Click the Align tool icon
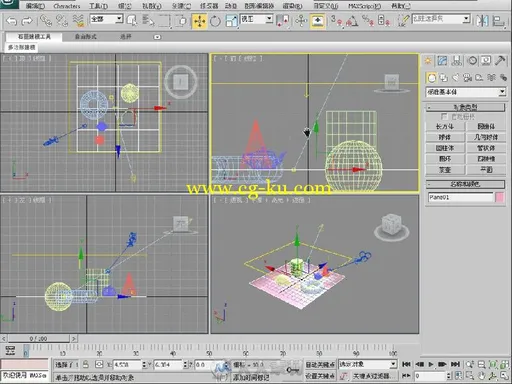 click(x=498, y=21)
